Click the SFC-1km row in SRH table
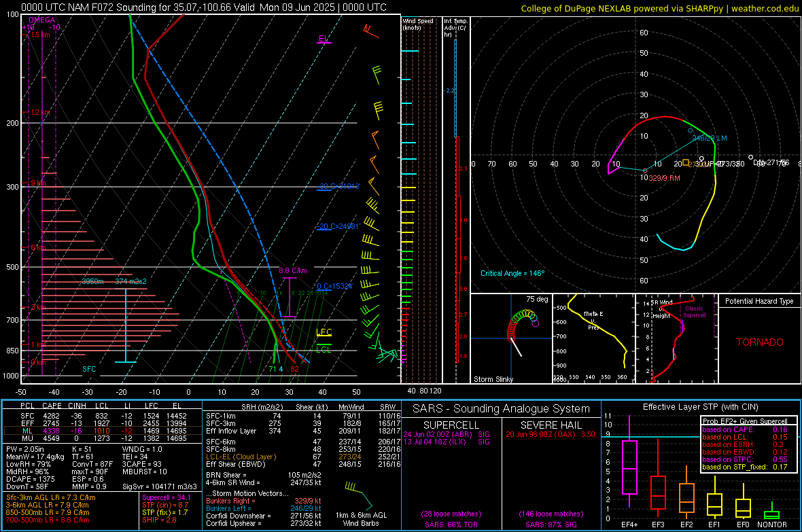 pos(303,416)
